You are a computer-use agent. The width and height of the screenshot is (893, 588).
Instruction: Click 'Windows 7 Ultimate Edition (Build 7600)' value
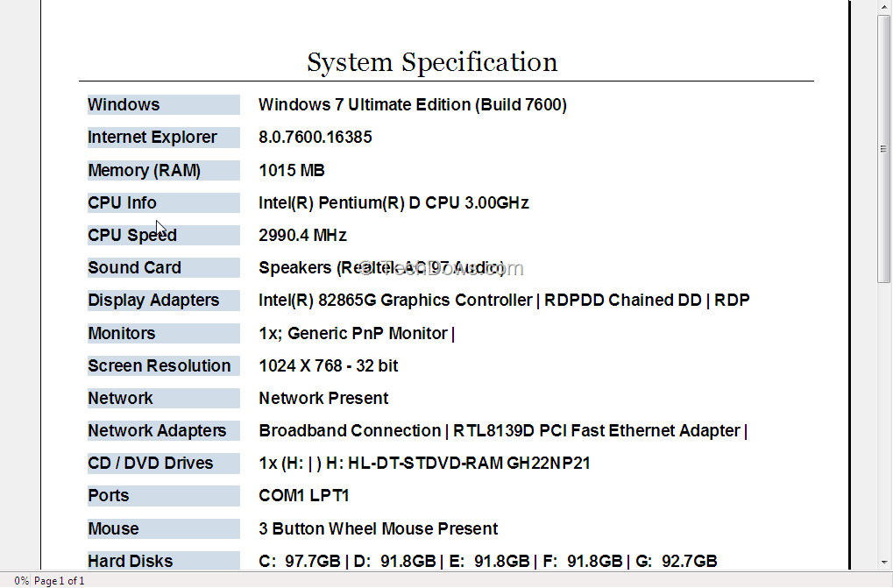(x=413, y=105)
